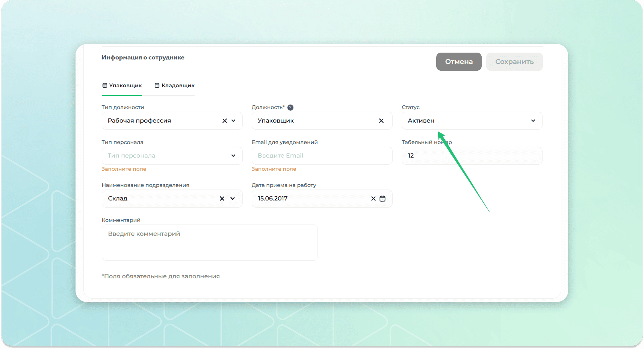The image size is (644, 349).
Task: Click the help icon beside Должность
Action: [x=290, y=108]
